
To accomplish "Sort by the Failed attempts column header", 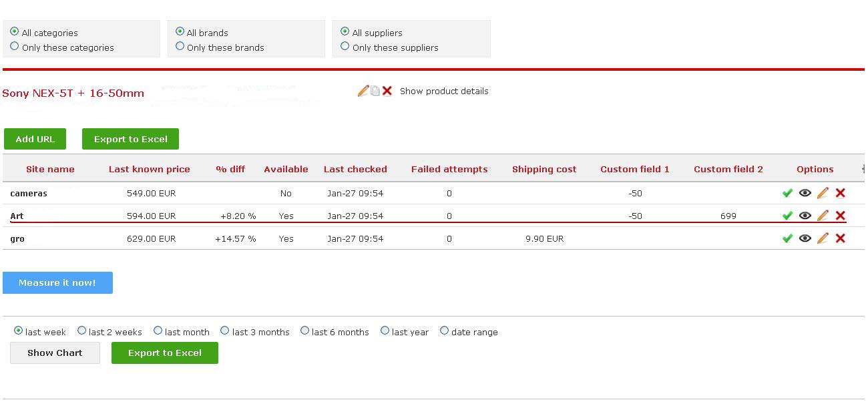I will click(449, 169).
